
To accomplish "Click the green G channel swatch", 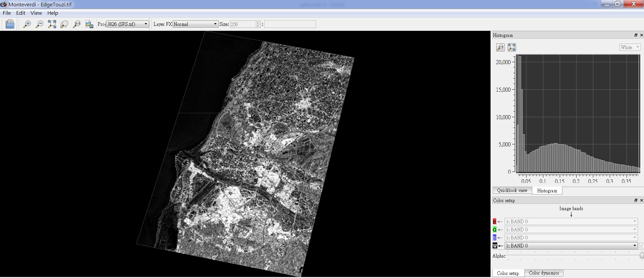I will (x=495, y=230).
